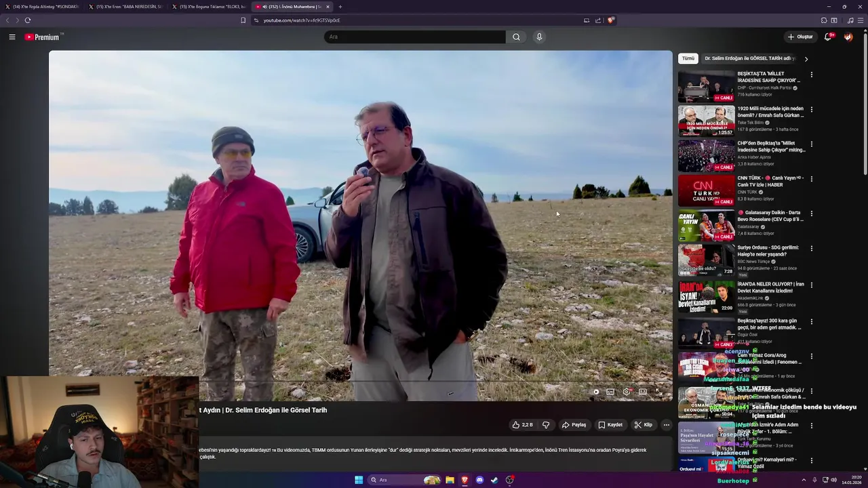Select the Tümü filter chip

(x=688, y=58)
